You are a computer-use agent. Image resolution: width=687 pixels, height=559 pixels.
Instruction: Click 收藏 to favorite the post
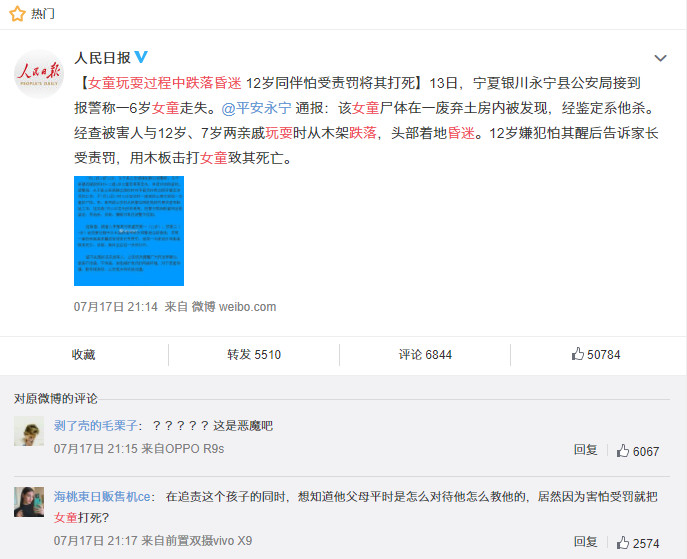(83, 354)
